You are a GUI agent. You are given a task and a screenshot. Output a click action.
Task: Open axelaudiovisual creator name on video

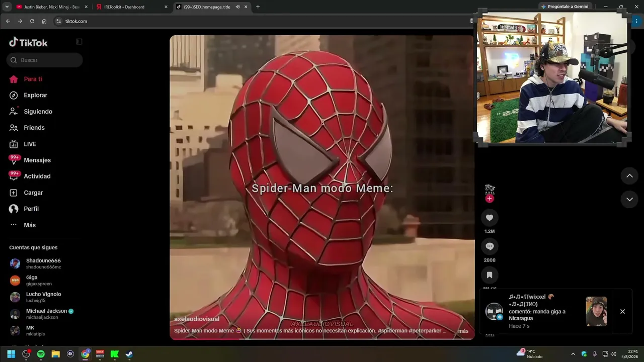(197, 319)
